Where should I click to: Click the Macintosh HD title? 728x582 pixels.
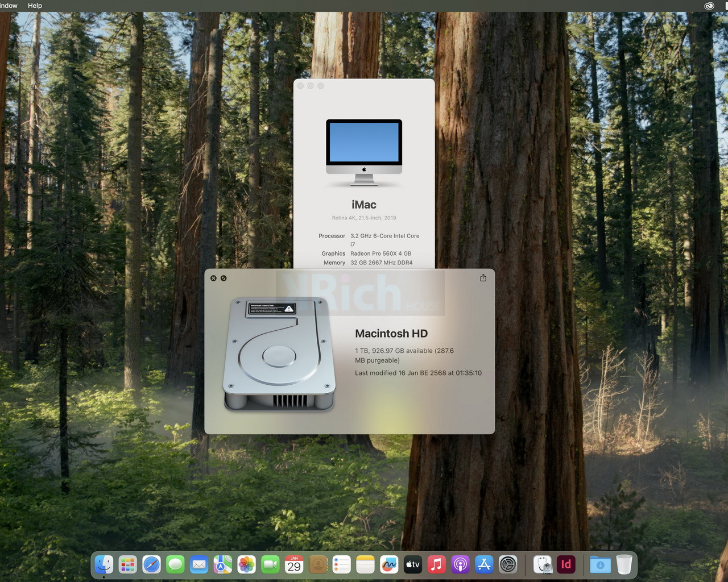point(391,334)
